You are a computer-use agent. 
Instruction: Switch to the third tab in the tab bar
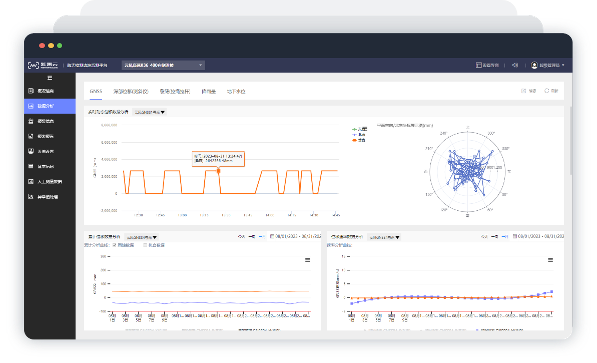174,91
